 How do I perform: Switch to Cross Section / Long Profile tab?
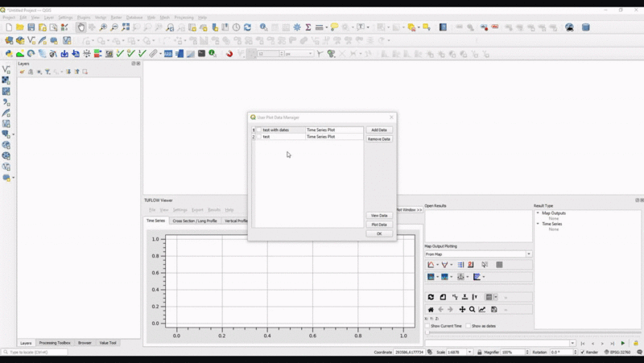pos(195,221)
